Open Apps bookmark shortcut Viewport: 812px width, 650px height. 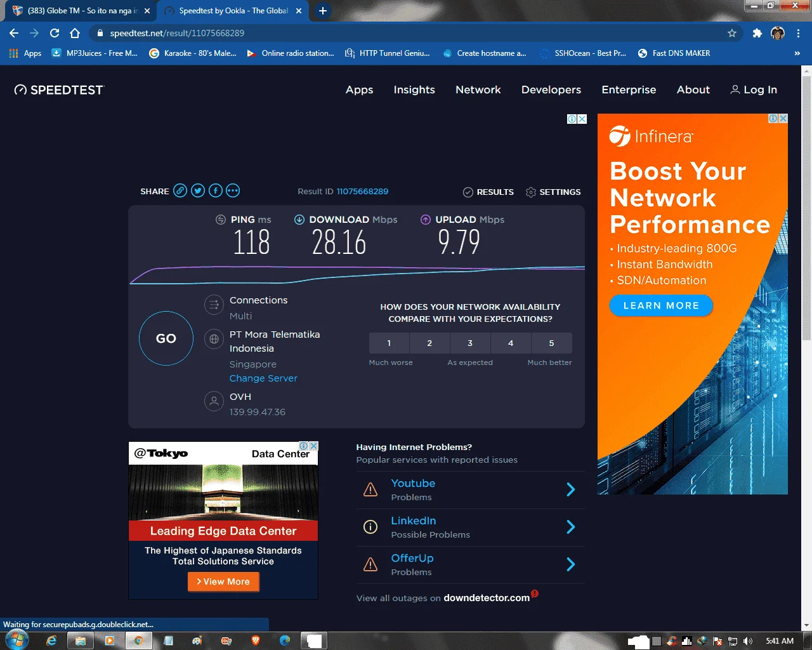click(x=25, y=53)
